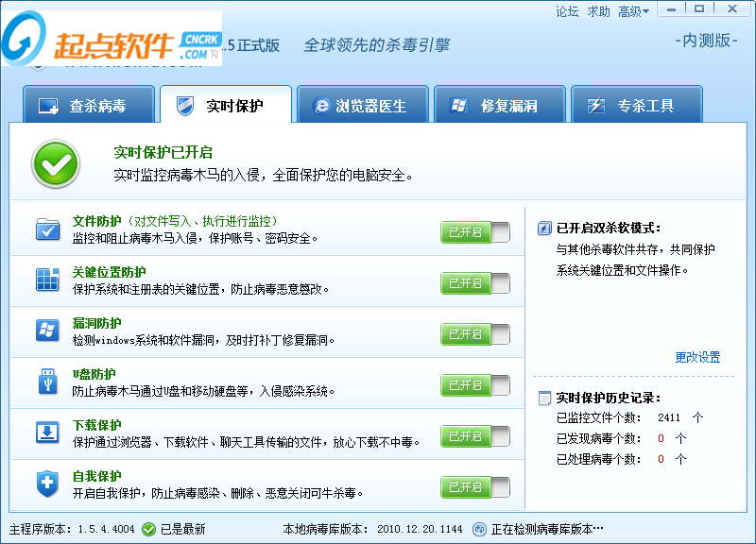Open the 高级 dropdown menu
This screenshot has height=544, width=756.
[633, 11]
